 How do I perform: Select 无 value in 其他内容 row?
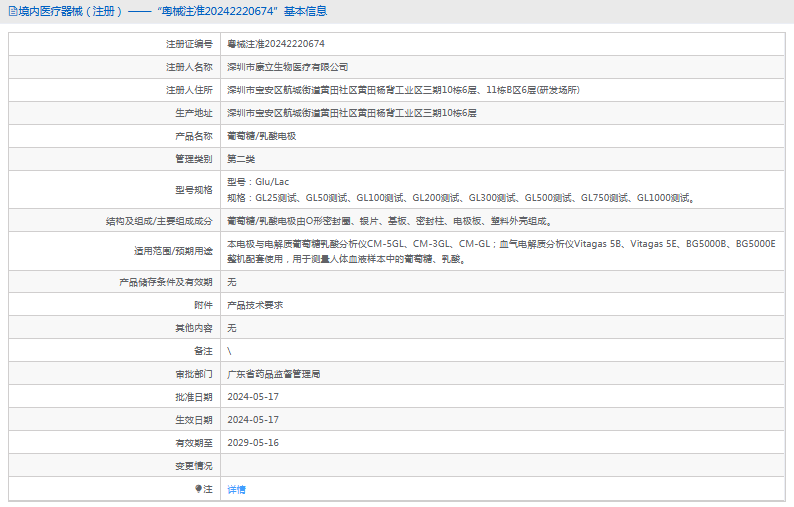232,328
